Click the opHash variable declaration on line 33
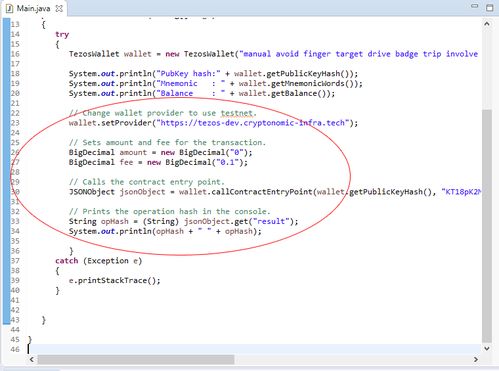The image size is (499, 371). pos(115,221)
